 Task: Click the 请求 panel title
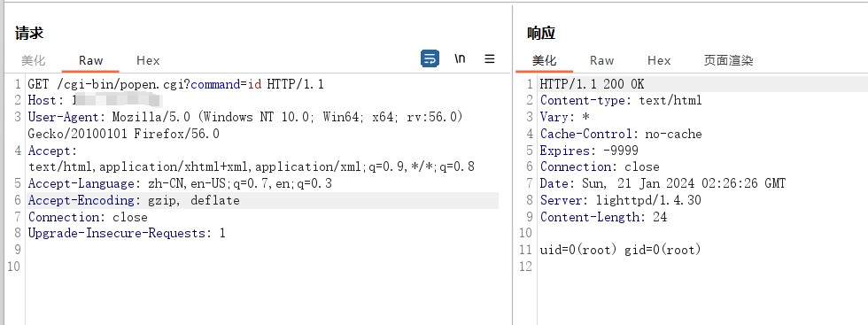coord(28,34)
